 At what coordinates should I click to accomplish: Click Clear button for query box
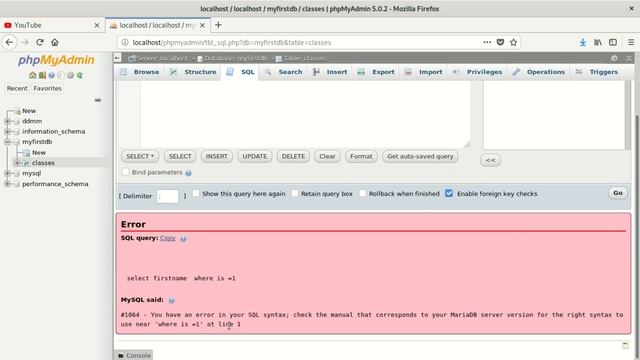click(x=327, y=157)
